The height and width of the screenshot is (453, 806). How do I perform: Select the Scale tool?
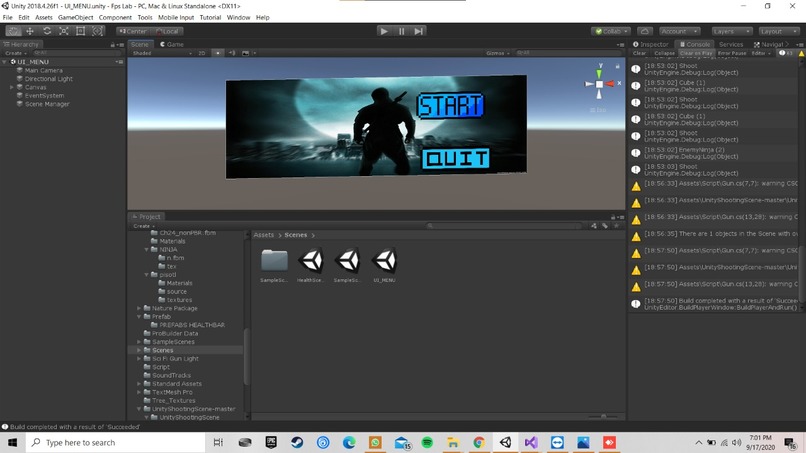(x=64, y=31)
